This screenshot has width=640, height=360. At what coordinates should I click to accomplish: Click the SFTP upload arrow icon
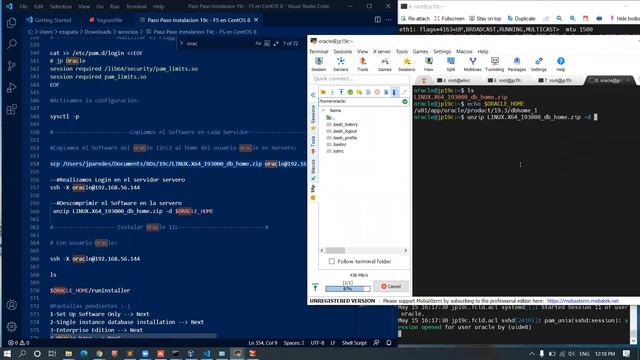[341, 92]
